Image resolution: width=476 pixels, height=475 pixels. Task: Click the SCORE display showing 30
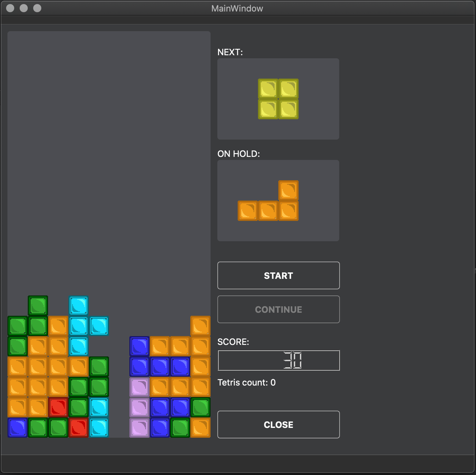pos(278,360)
